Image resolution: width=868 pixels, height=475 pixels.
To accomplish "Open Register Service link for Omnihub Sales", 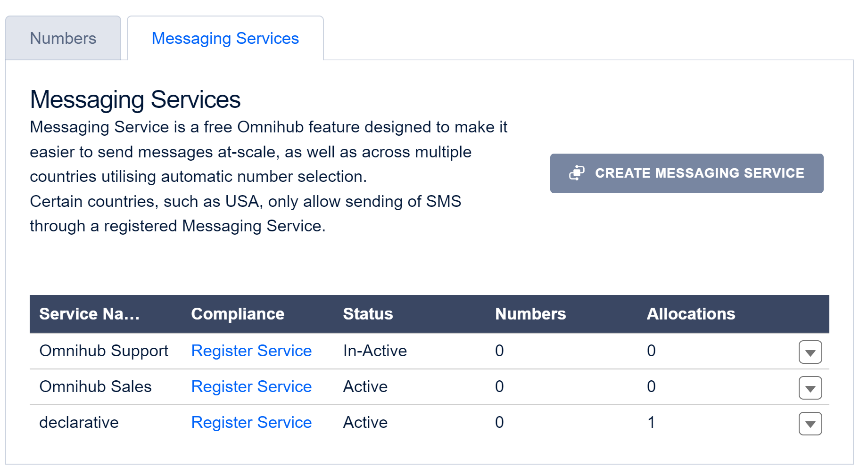I will [251, 386].
